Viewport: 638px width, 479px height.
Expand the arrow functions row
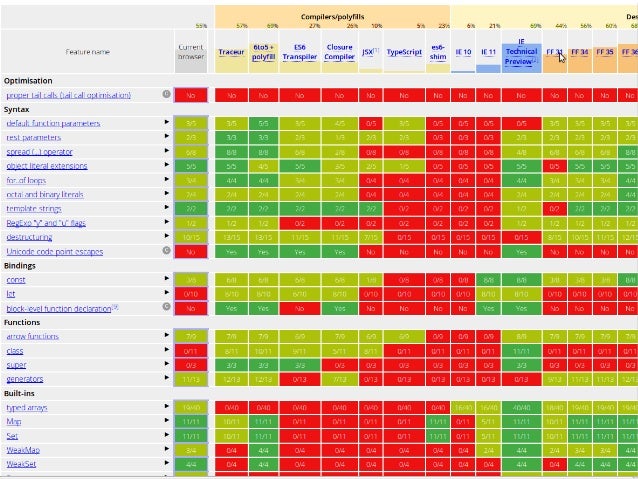(x=166, y=335)
